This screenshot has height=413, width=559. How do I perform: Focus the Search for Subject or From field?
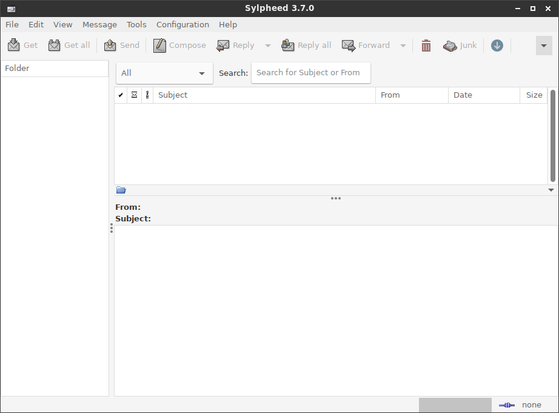(x=311, y=73)
